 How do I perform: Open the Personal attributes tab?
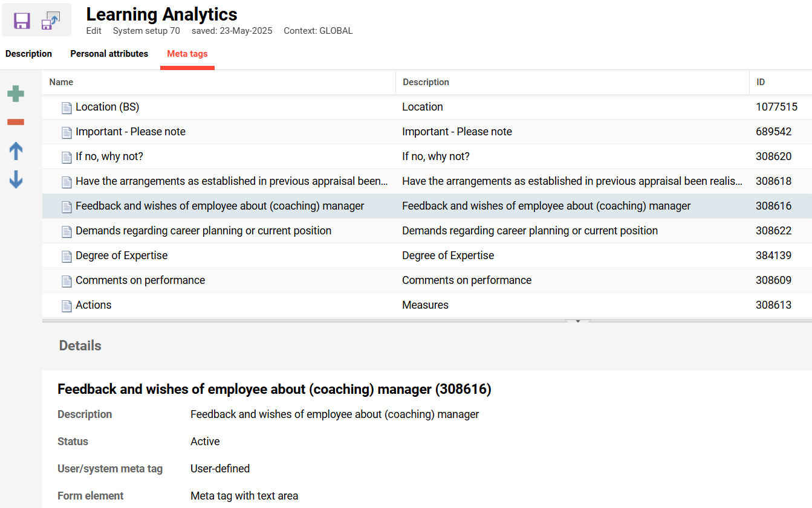(109, 54)
